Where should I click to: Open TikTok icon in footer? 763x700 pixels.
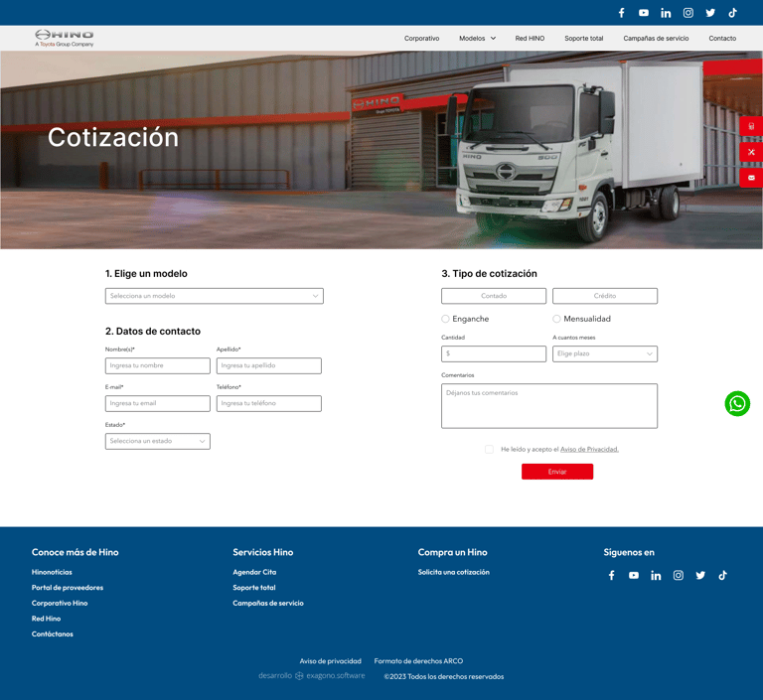tap(722, 576)
